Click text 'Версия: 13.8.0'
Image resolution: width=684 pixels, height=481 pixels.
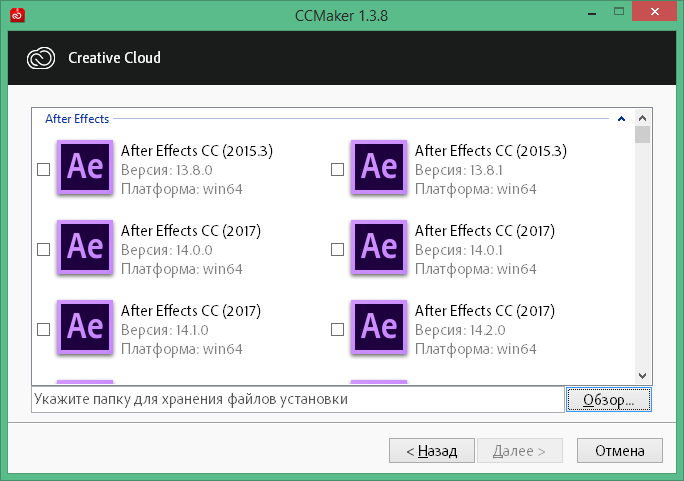pos(167,170)
